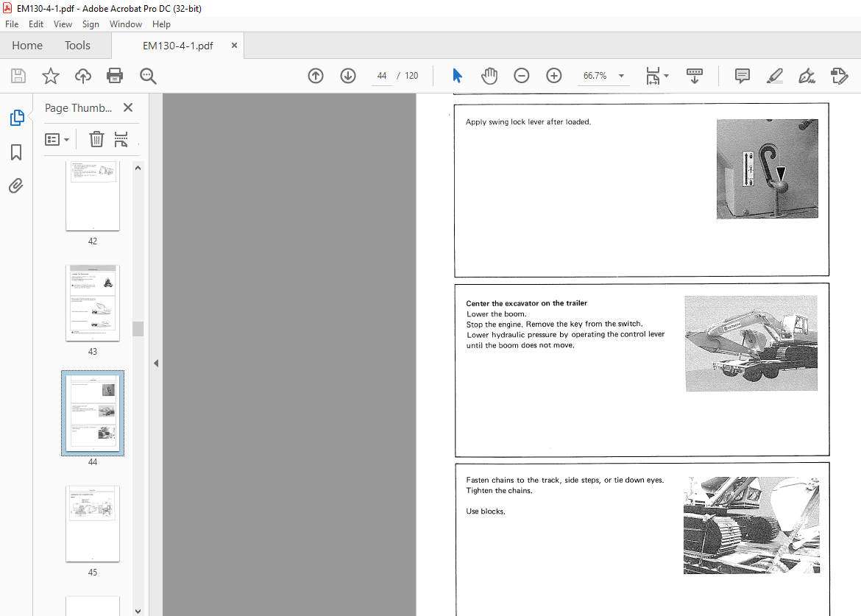
Task: Choose the Selection arrow tool
Action: click(457, 76)
